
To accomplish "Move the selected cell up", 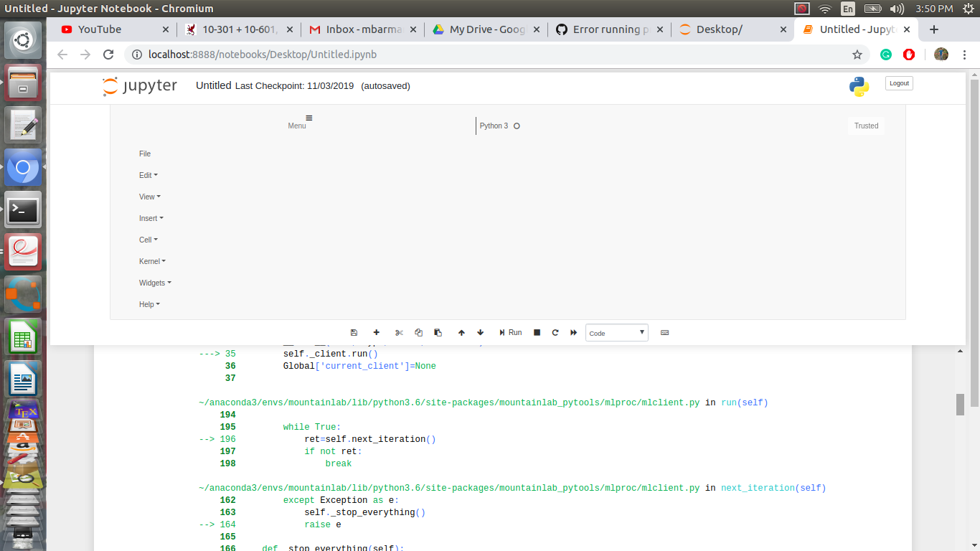I will [461, 332].
